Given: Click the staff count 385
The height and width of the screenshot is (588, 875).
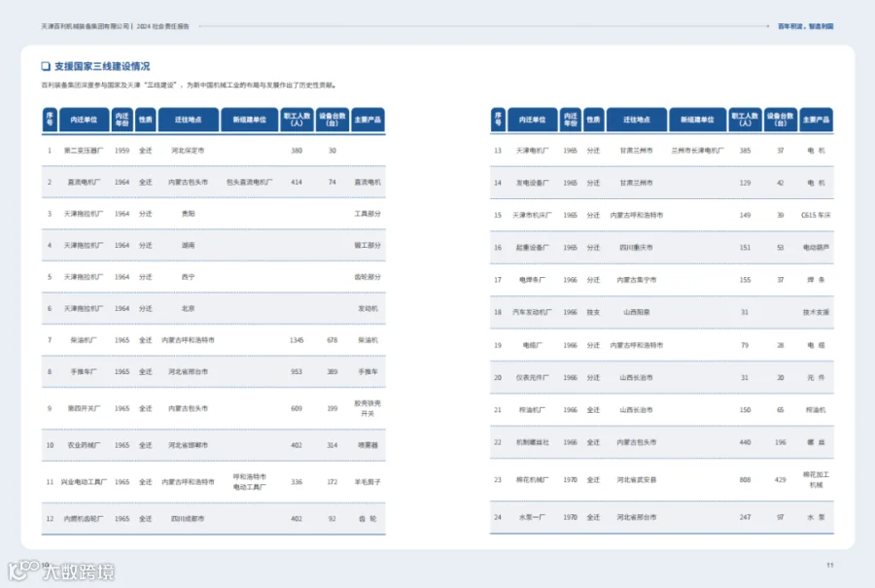Looking at the screenshot, I should point(745,151).
